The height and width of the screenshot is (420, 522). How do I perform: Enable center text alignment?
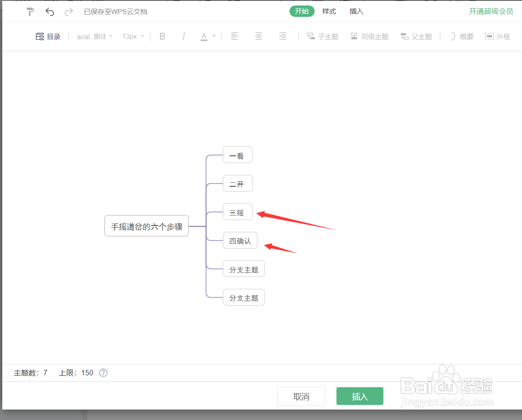pyautogui.click(x=258, y=36)
